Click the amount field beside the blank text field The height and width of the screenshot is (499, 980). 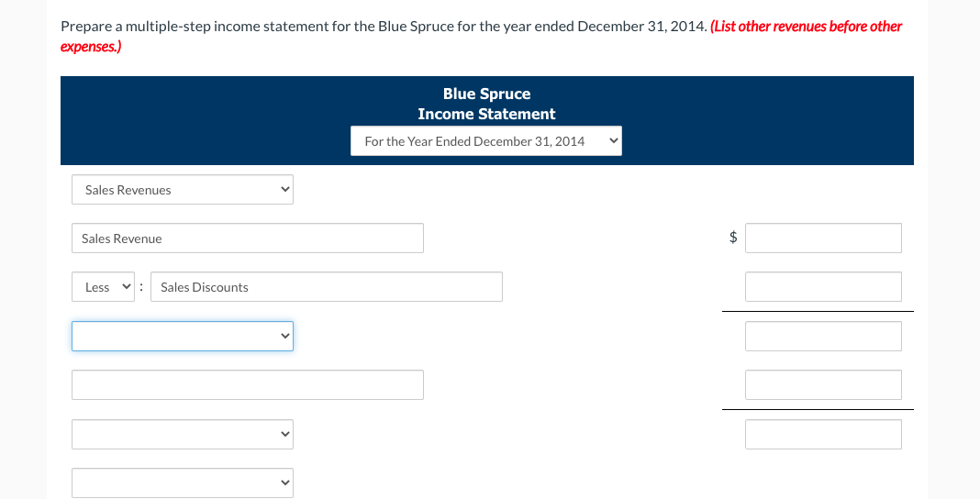coord(823,384)
